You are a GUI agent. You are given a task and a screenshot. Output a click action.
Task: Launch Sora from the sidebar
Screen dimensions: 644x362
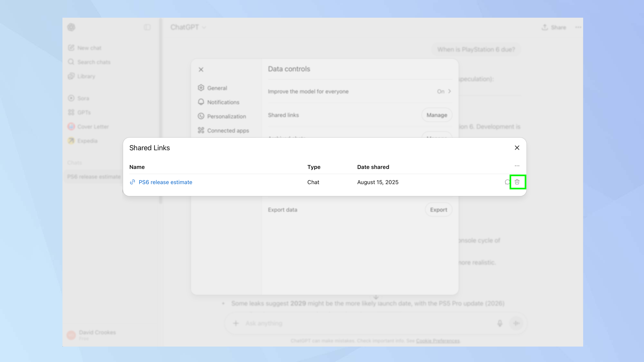point(83,98)
